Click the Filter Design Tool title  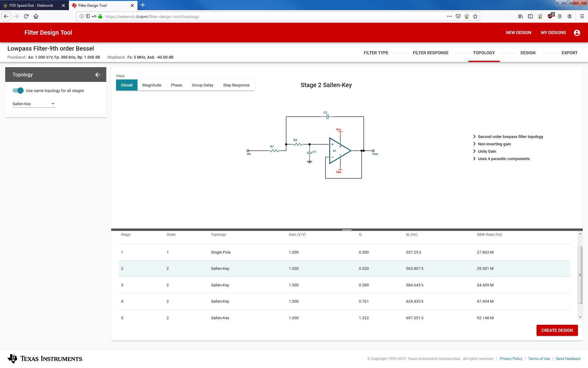[48, 33]
